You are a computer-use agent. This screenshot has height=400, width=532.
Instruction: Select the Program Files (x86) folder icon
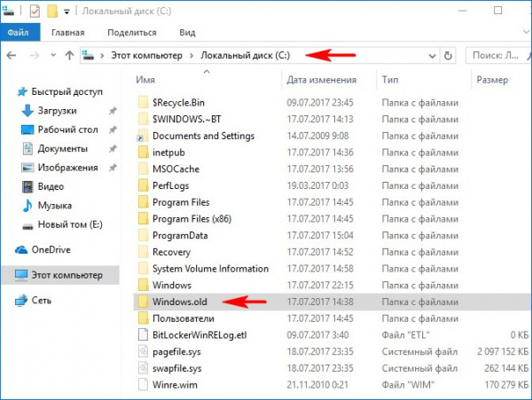point(143,219)
